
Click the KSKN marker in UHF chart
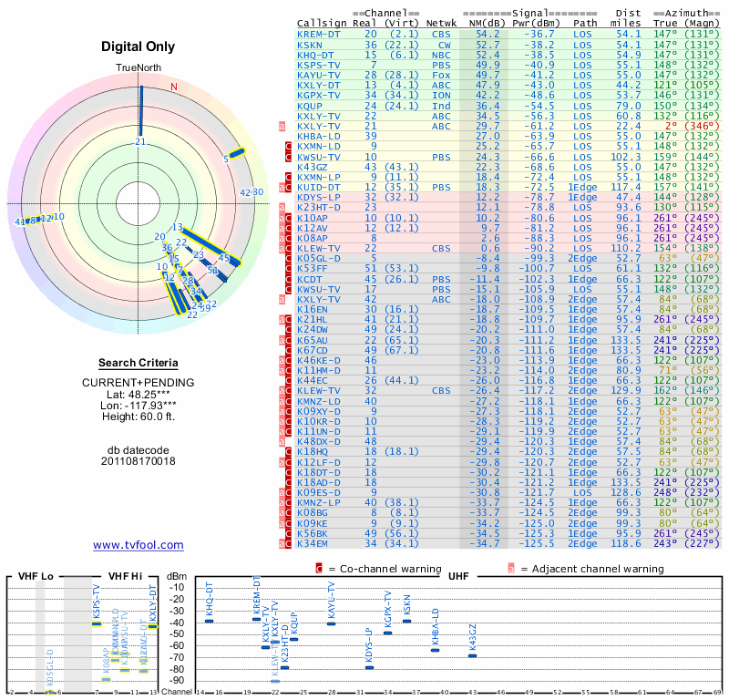406,621
